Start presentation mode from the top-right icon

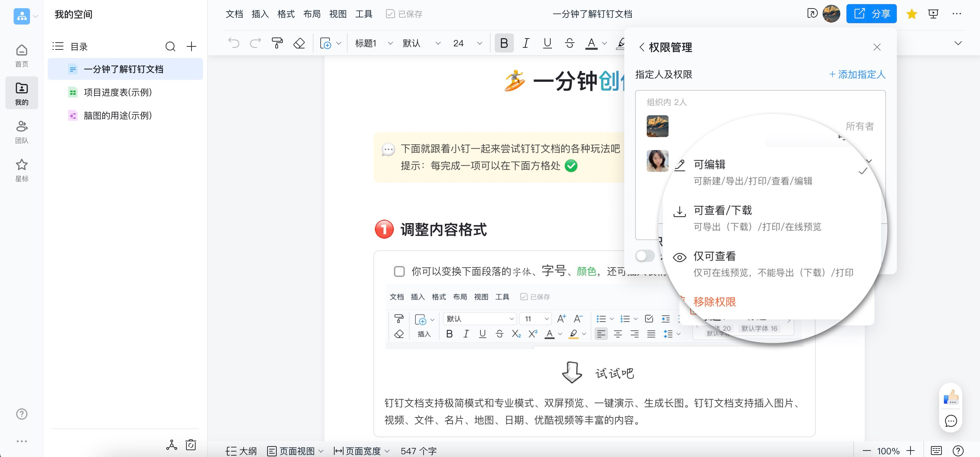click(933, 14)
